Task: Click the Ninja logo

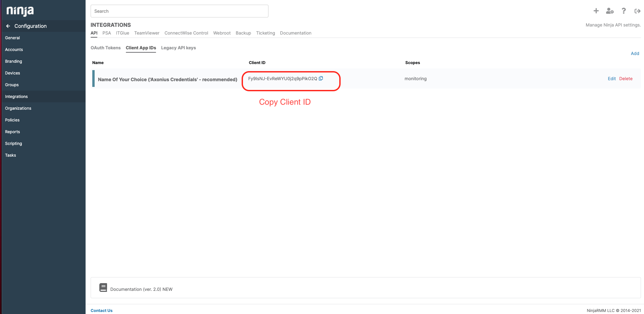Action: tap(20, 11)
